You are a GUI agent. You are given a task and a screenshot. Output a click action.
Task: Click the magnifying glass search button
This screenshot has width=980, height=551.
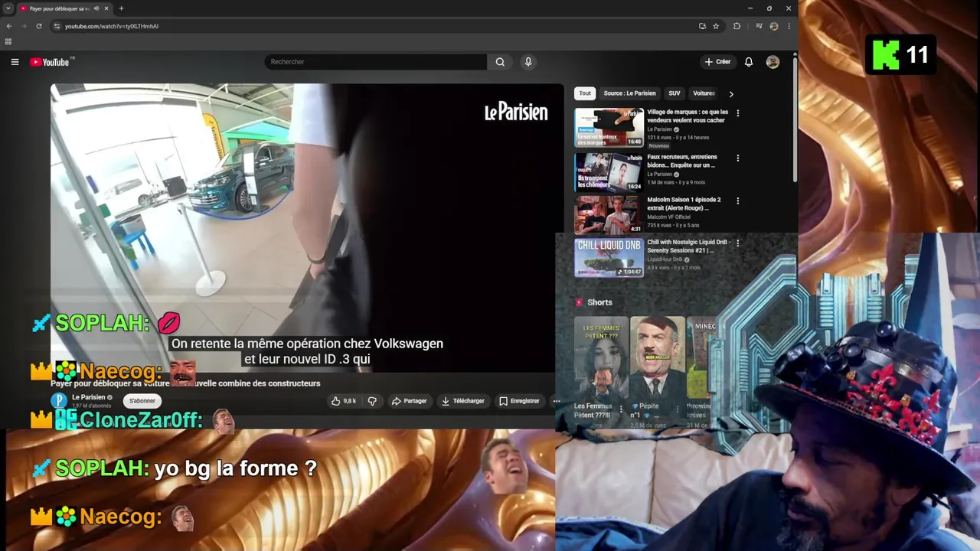coord(500,62)
